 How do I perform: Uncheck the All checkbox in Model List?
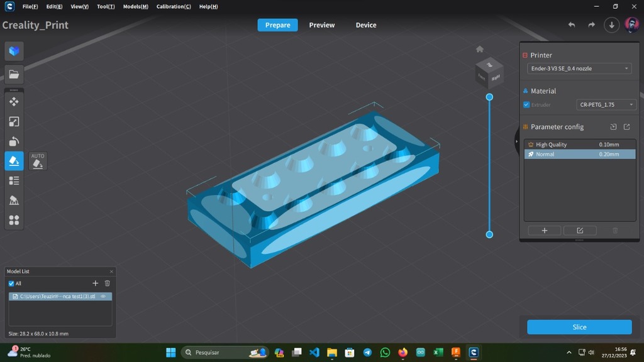11,283
